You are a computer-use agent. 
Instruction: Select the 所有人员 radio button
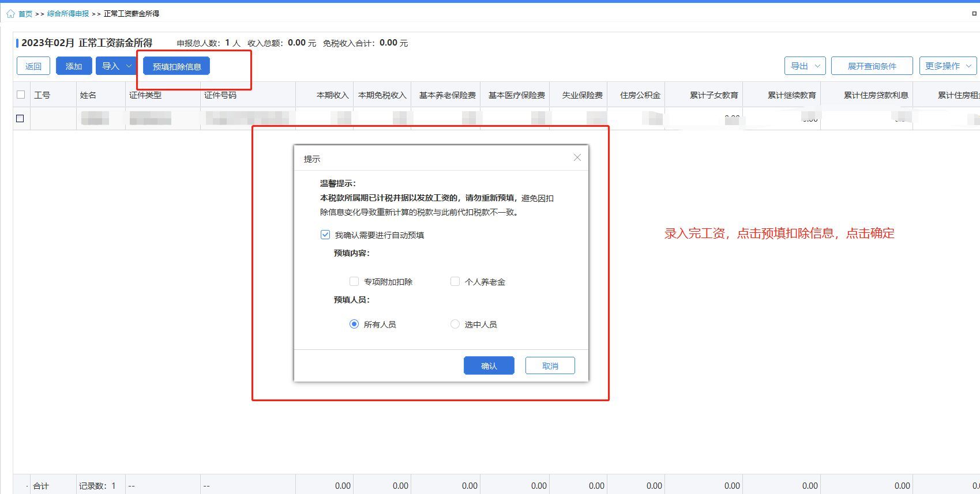tap(354, 324)
